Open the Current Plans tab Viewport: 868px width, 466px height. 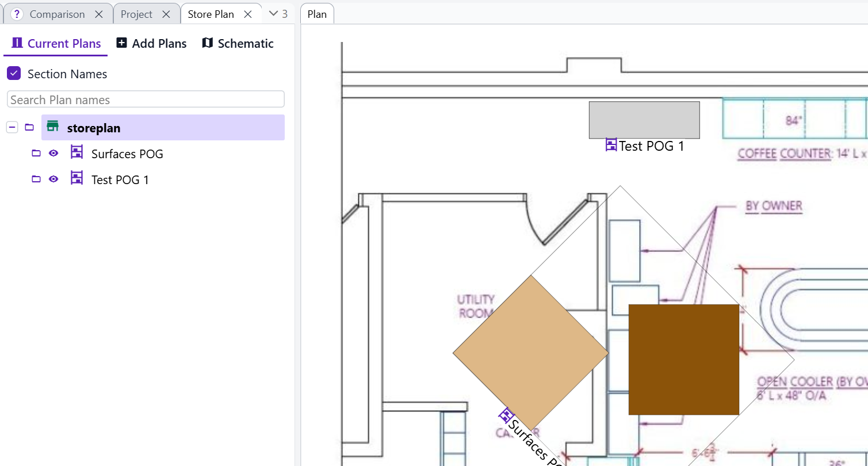[x=56, y=44]
